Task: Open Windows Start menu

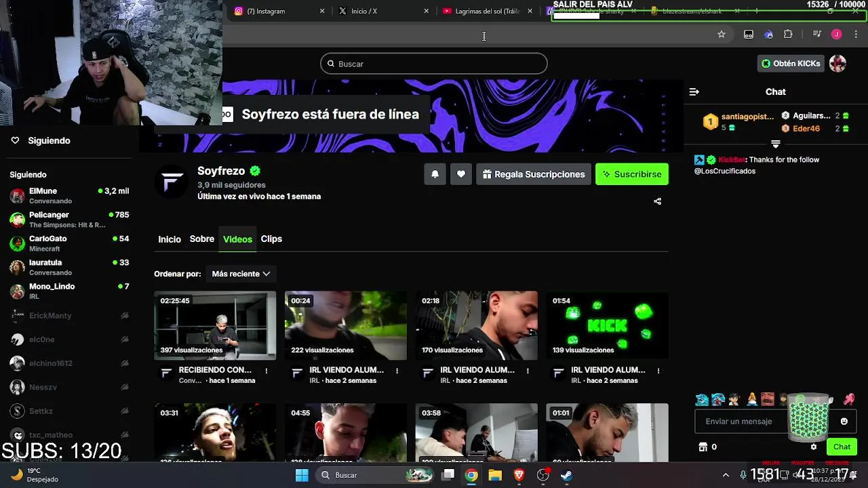Action: coord(302,475)
